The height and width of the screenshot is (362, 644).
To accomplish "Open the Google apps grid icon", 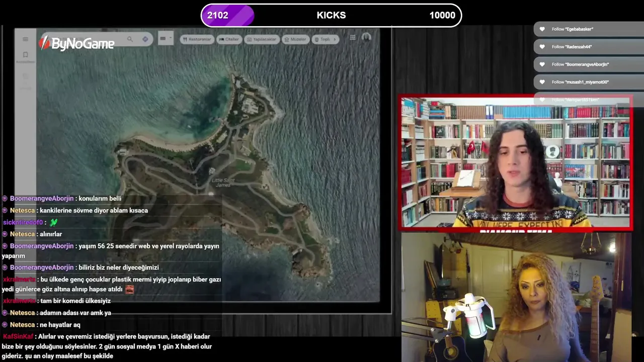I will point(353,37).
